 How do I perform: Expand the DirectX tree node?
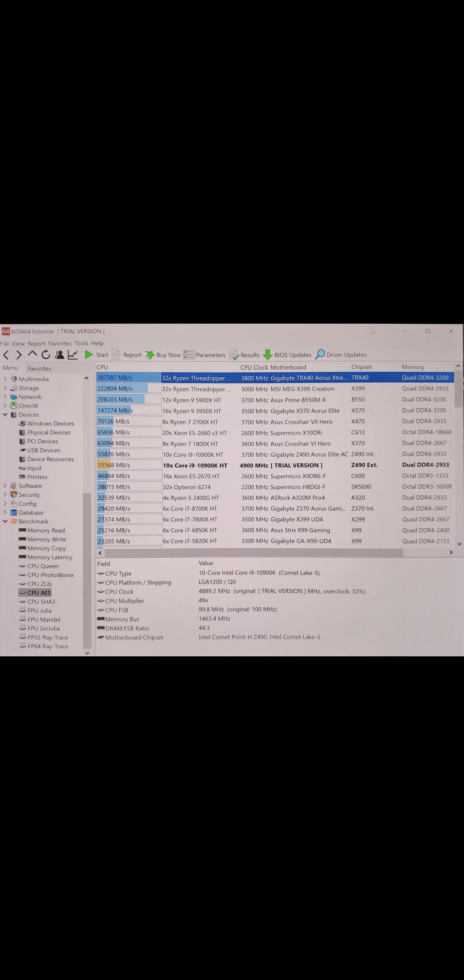coord(5,406)
